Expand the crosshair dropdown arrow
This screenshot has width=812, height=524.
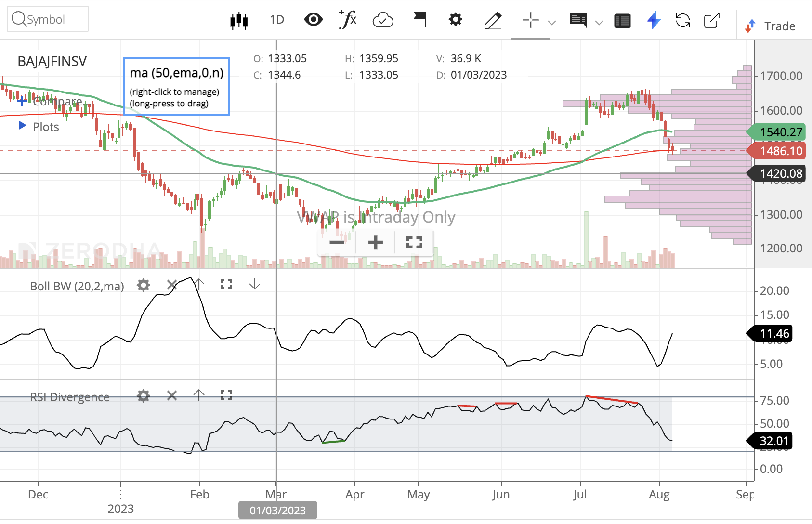552,22
